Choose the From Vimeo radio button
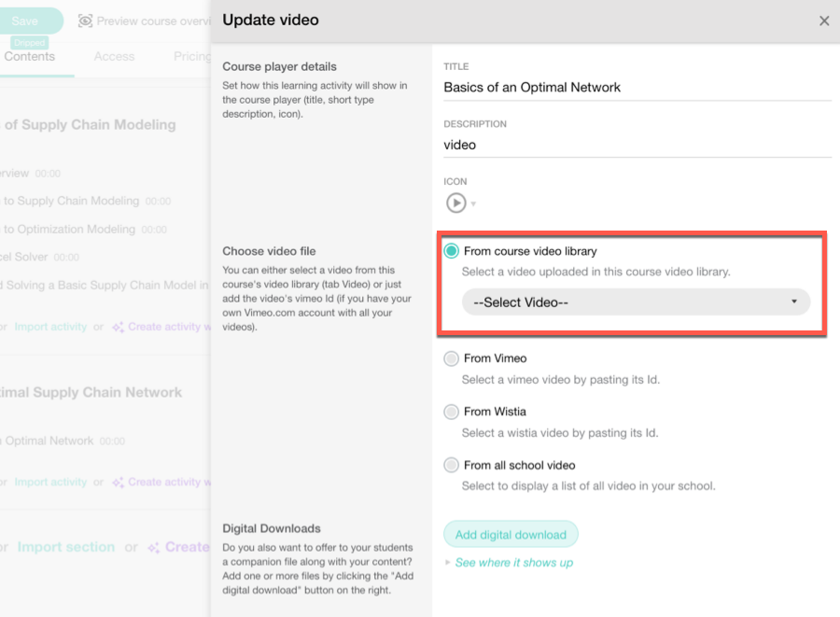 (x=452, y=358)
